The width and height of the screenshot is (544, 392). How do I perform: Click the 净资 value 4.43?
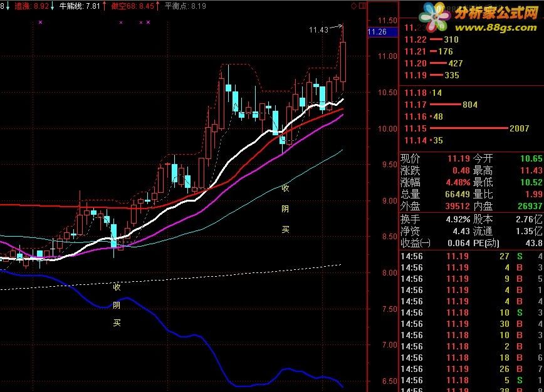pyautogui.click(x=461, y=232)
